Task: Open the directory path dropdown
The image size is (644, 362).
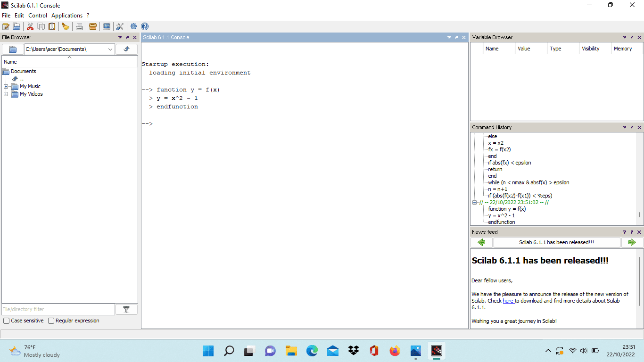Action: [110, 49]
